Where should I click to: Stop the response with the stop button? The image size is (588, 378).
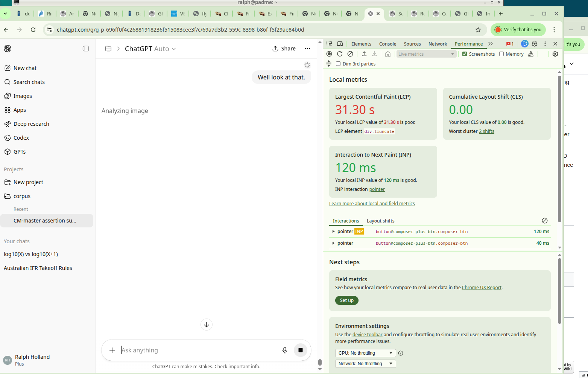pyautogui.click(x=300, y=350)
